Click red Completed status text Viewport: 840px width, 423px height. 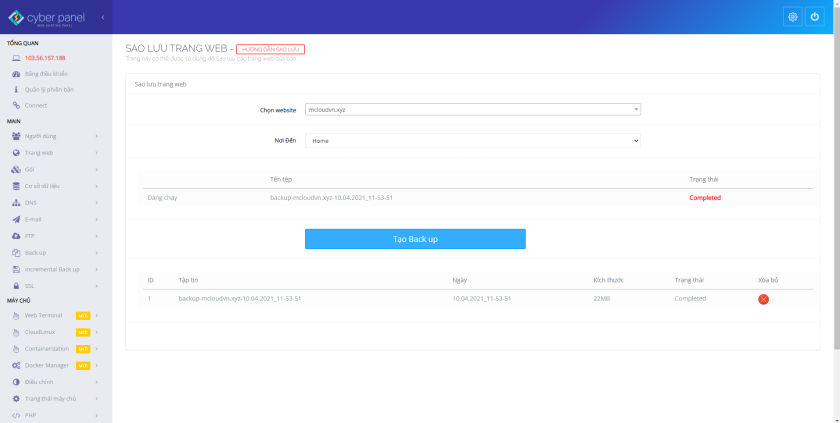[705, 198]
